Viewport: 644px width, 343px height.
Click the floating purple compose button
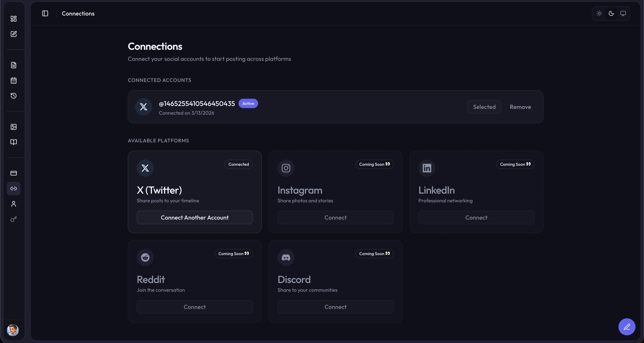627,327
